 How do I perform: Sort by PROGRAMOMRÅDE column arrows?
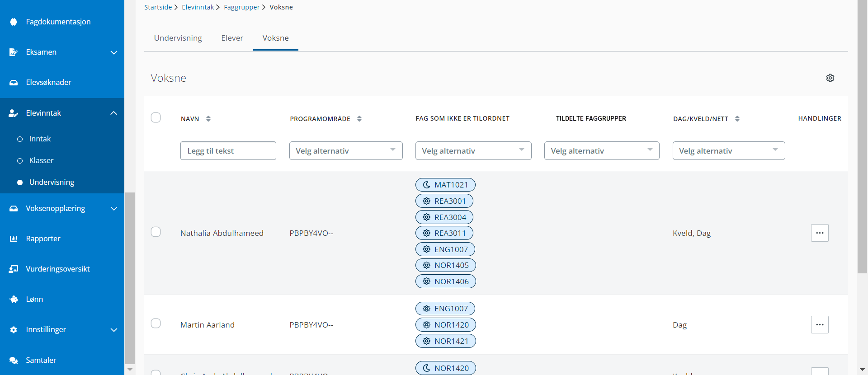[359, 119]
